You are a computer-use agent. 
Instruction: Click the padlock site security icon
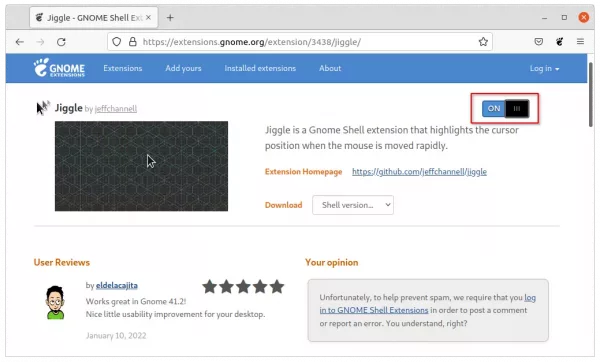132,42
